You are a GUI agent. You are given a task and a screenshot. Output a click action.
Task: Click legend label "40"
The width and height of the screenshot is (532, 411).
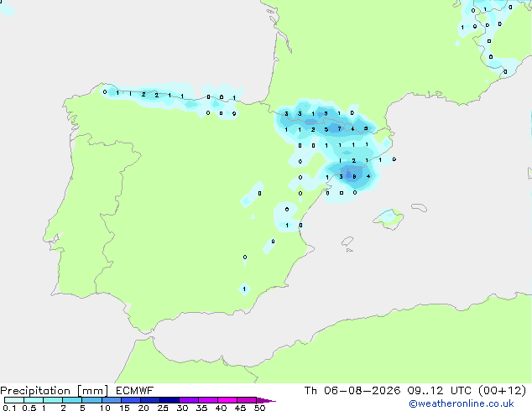[221, 408]
